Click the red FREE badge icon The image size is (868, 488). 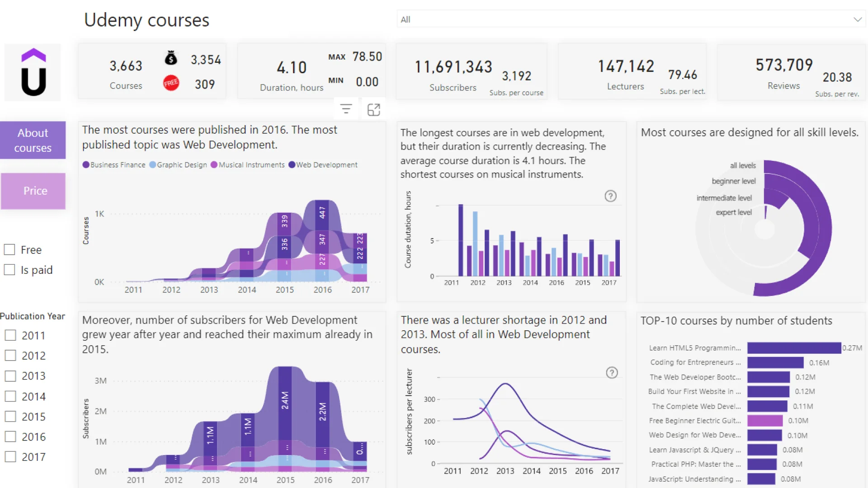[x=171, y=83]
